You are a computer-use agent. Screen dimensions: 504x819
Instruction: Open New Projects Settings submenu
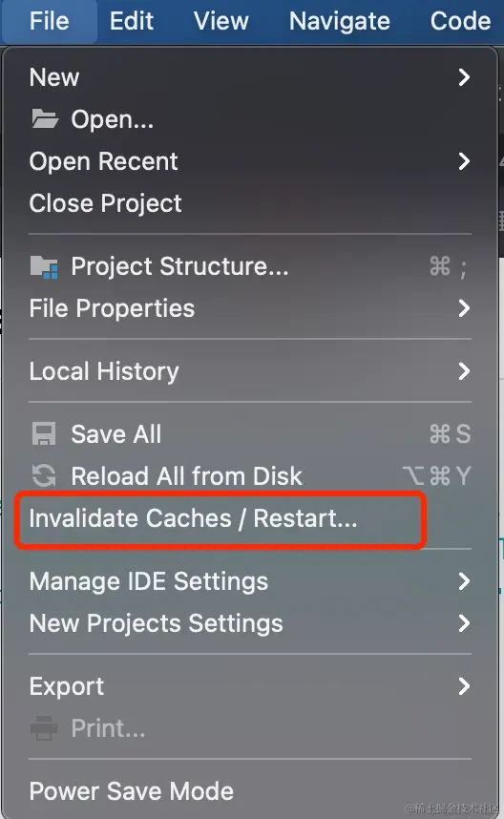pos(251,623)
